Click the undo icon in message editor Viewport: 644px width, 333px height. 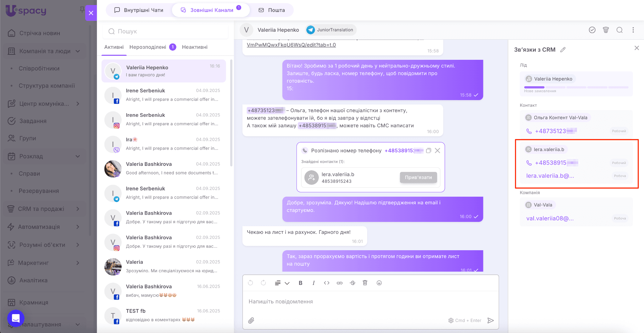pos(250,283)
